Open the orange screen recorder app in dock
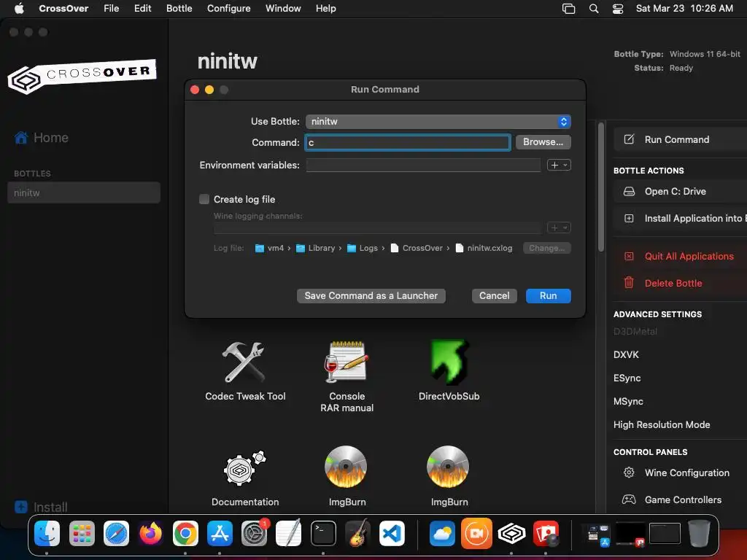 tap(476, 533)
